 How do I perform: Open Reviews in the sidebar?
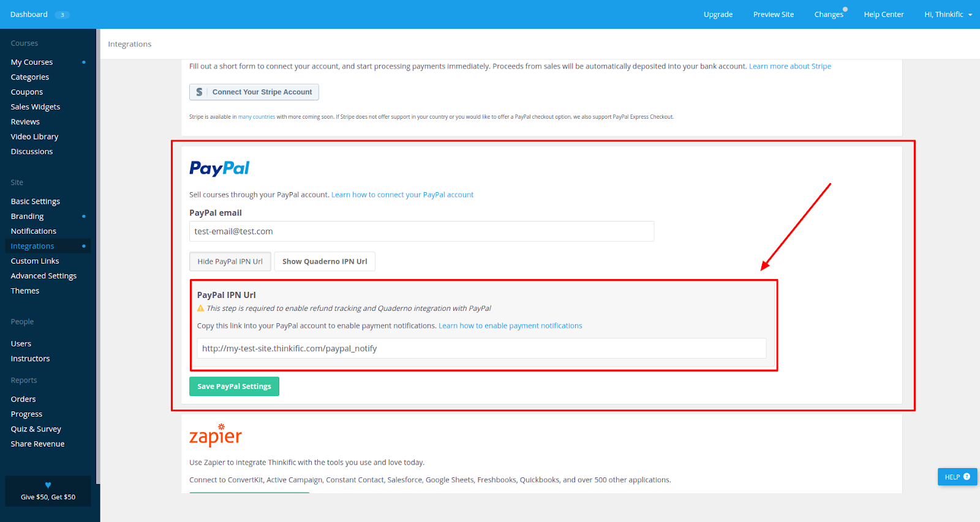[x=25, y=122]
